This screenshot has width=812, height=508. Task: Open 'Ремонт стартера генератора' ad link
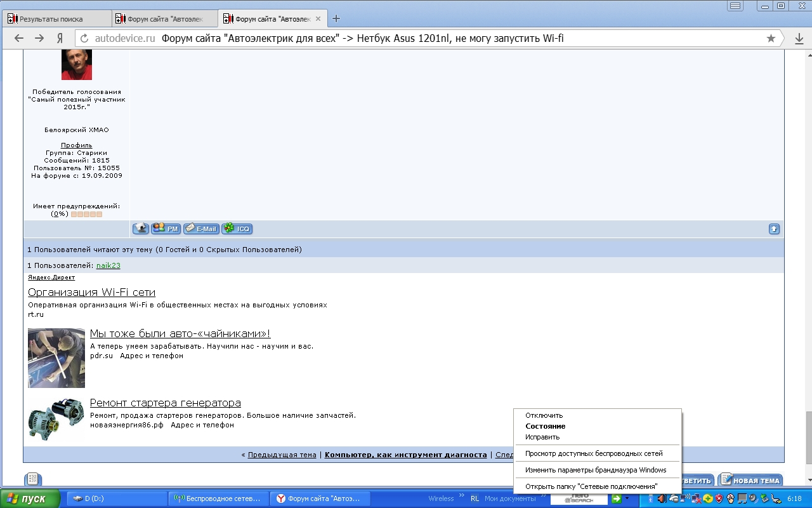click(x=166, y=403)
